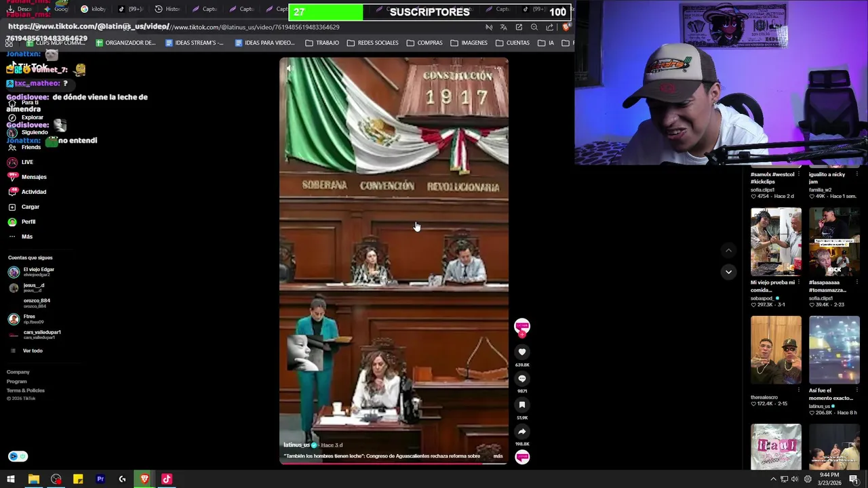Save the video with the bookmark icon
This screenshot has height=488, width=868.
point(521,405)
